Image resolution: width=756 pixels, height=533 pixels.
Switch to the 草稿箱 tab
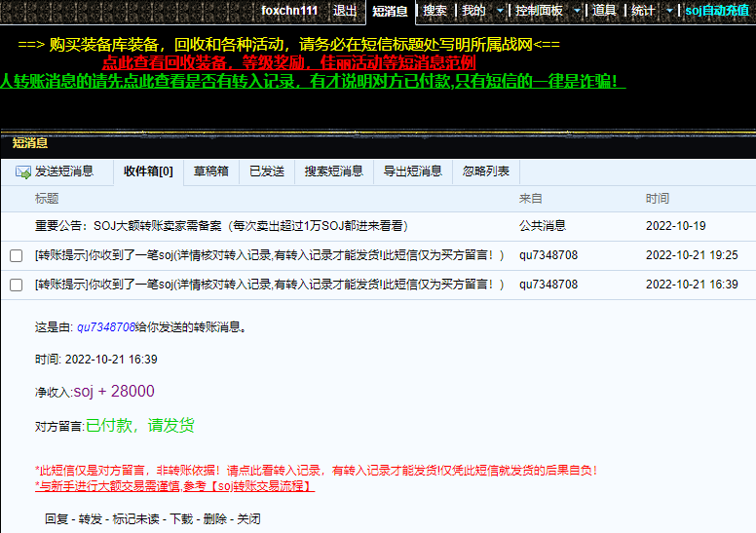tap(210, 171)
